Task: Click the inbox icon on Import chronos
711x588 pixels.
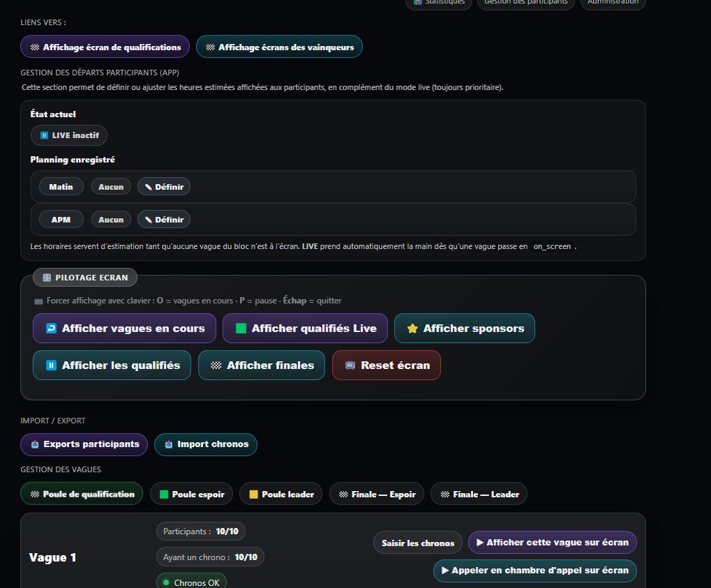Action: [169, 444]
